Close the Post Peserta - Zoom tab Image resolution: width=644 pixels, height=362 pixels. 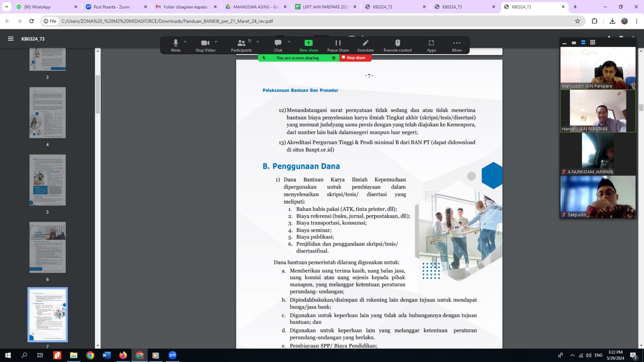(x=145, y=7)
